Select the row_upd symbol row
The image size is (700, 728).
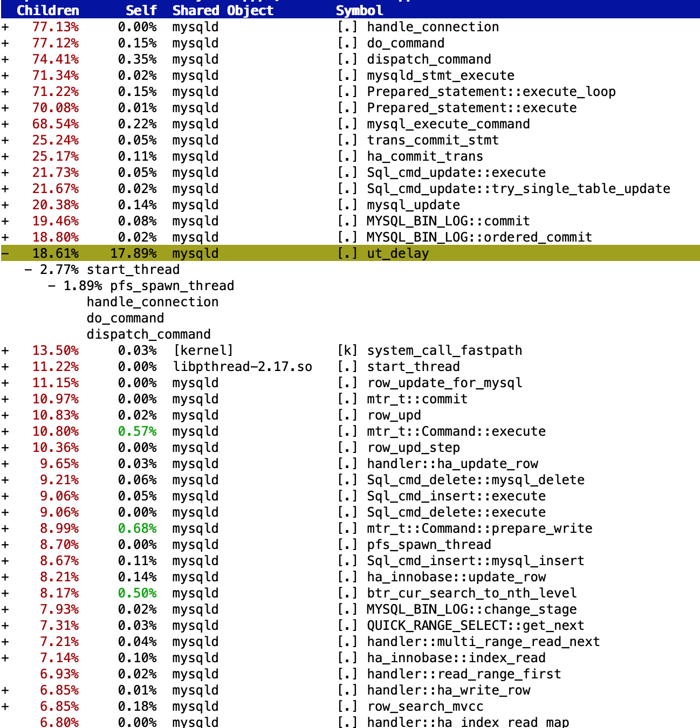tap(394, 415)
